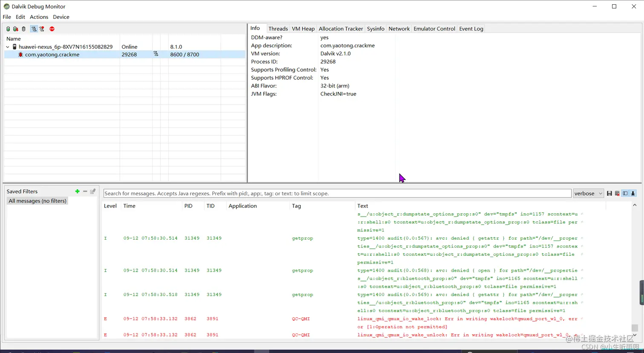Image resolution: width=644 pixels, height=353 pixels.
Task: Click the Time column header
Action: (x=129, y=206)
